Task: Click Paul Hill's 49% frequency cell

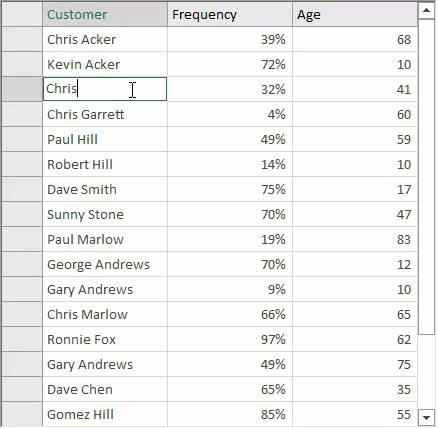Action: [230, 139]
